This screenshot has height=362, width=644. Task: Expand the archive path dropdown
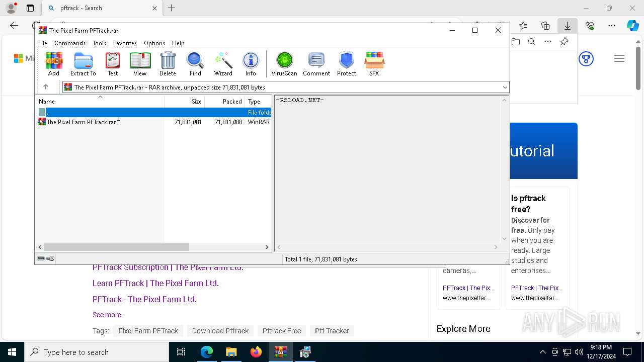505,87
